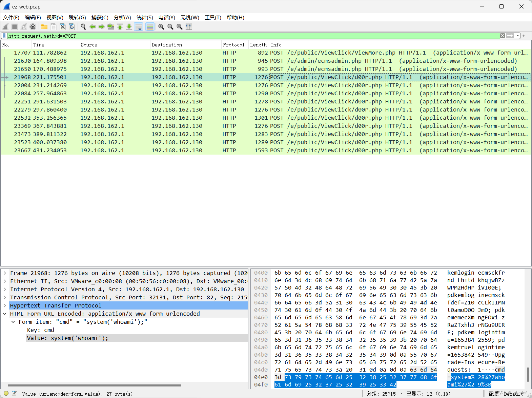Add a display filter button with plus
This screenshot has height=398, width=532.
coord(524,36)
